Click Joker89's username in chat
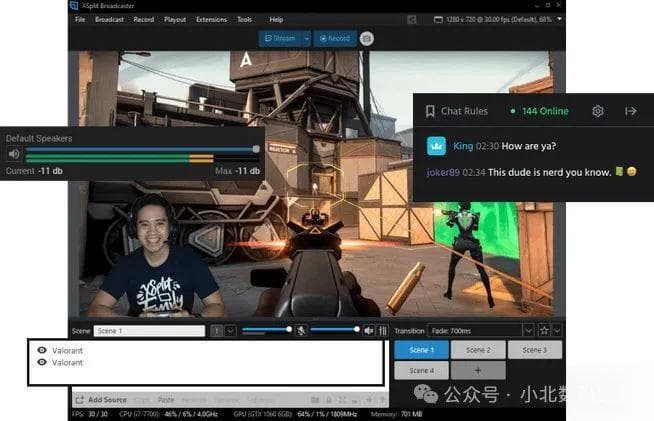The width and height of the screenshot is (654, 421). tap(443, 172)
